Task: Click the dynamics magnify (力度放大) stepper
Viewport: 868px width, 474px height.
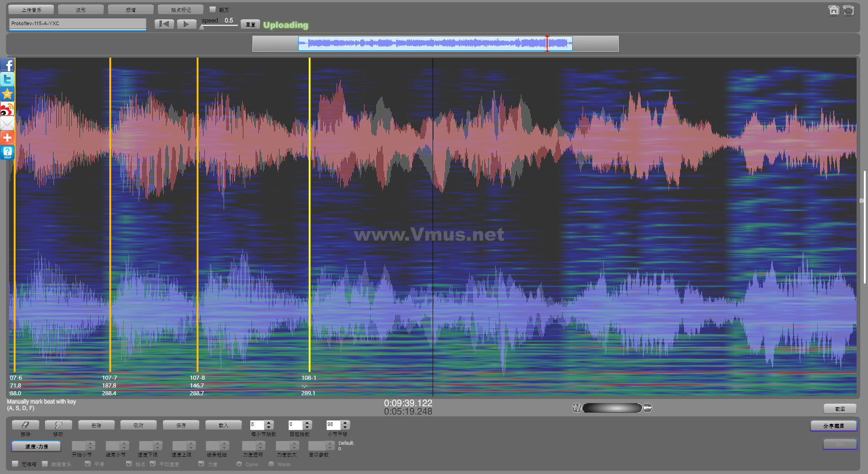Action: pyautogui.click(x=287, y=446)
